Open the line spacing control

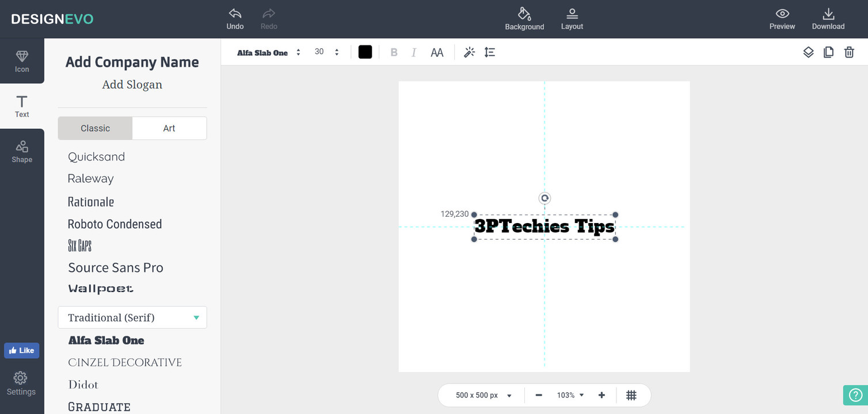(489, 52)
